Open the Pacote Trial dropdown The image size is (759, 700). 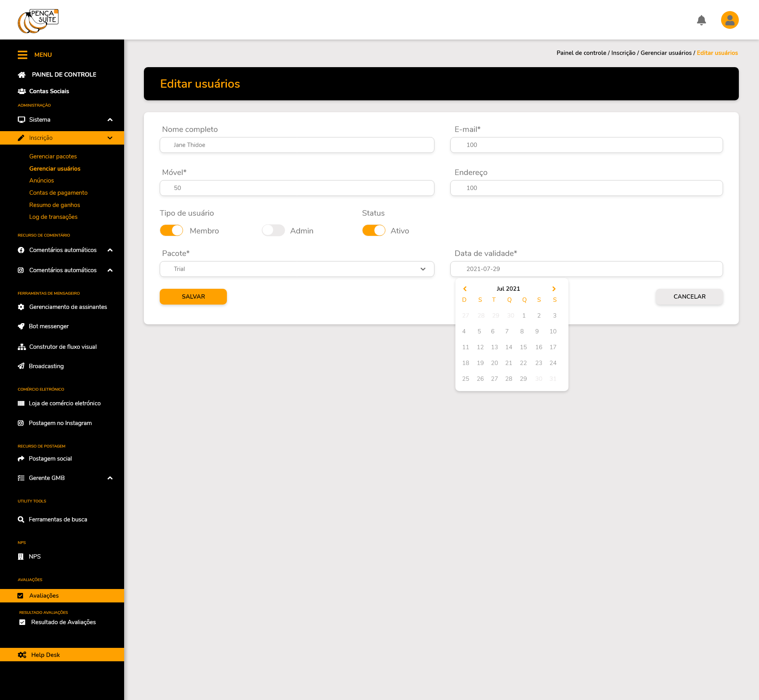point(297,269)
